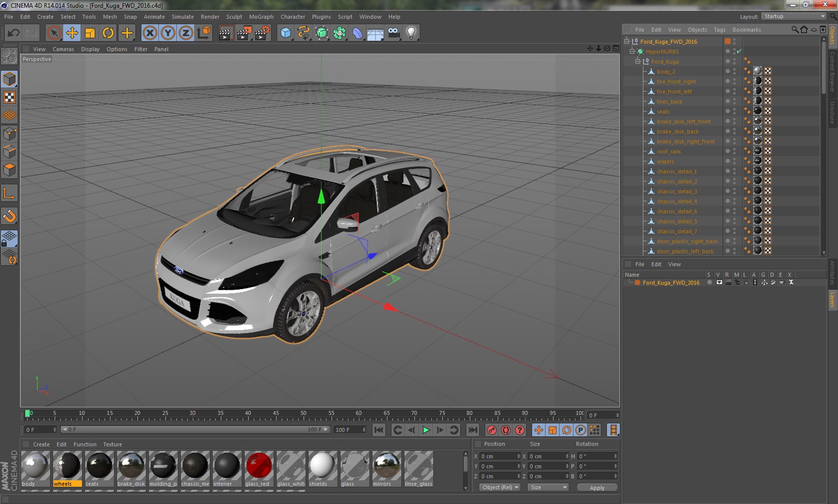
Task: Toggle visibility dots for seats object
Action: [x=734, y=111]
